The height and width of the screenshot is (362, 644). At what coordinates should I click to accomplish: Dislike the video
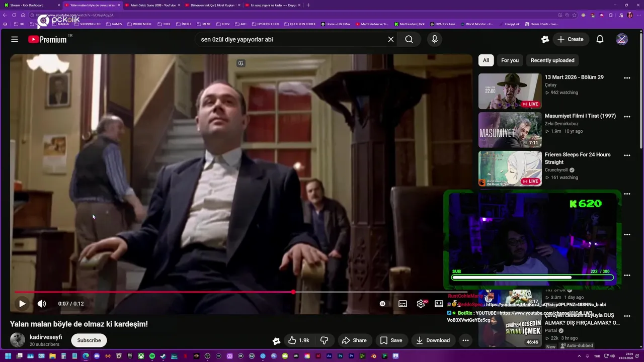pyautogui.click(x=325, y=340)
